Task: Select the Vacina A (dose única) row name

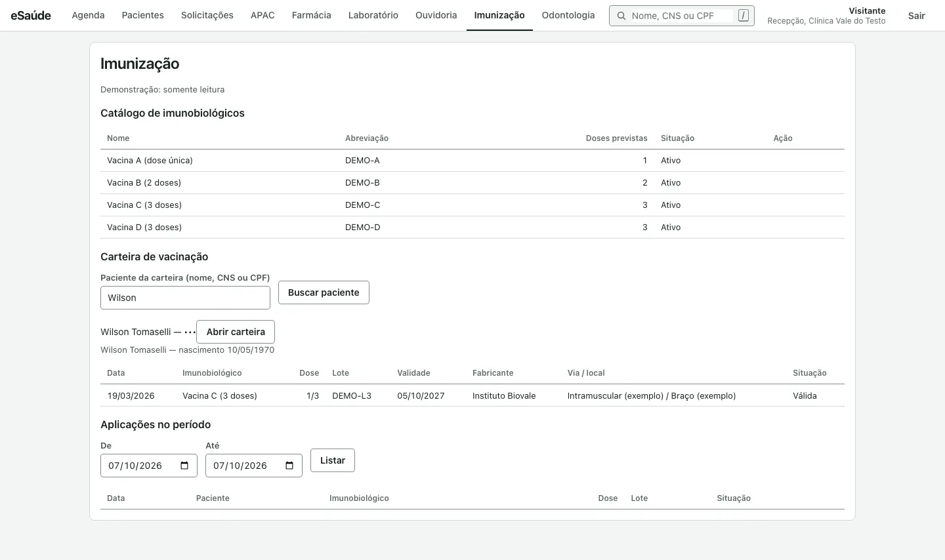Action: tap(150, 161)
